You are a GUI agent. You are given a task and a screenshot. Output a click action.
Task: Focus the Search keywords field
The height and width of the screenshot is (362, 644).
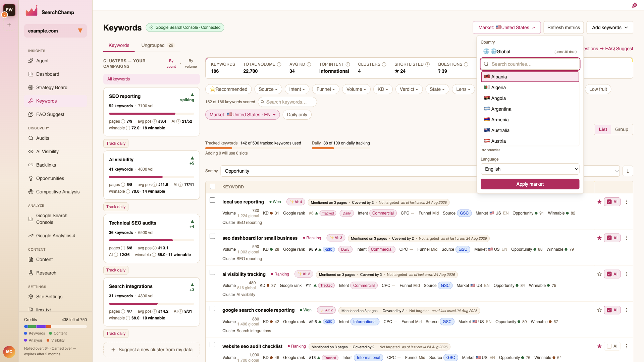tap(287, 102)
